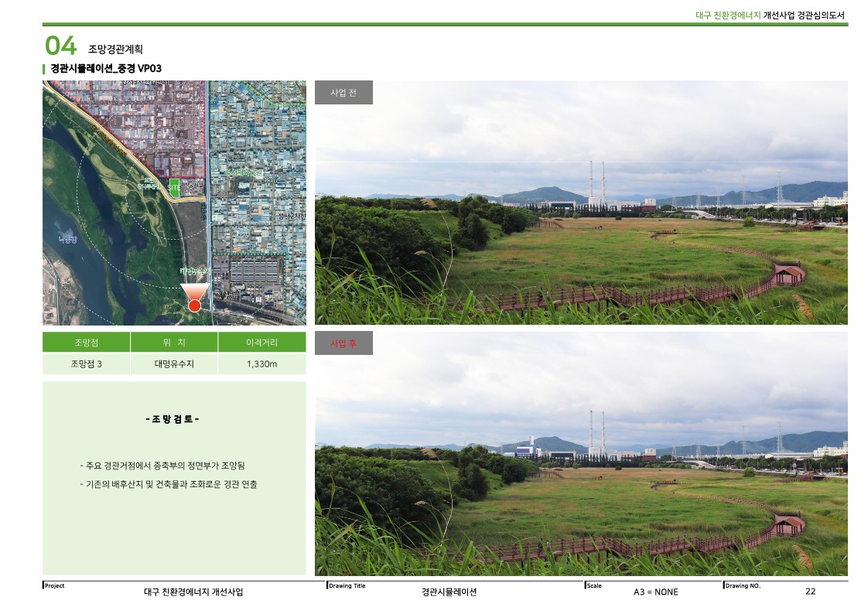Select the scale value 'A3 = NONE'
Image resolution: width=868 pixels, height=614 pixels.
(656, 592)
